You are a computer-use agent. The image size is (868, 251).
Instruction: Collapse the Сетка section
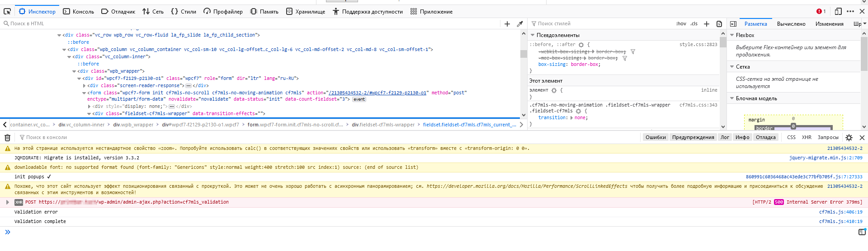point(732,67)
